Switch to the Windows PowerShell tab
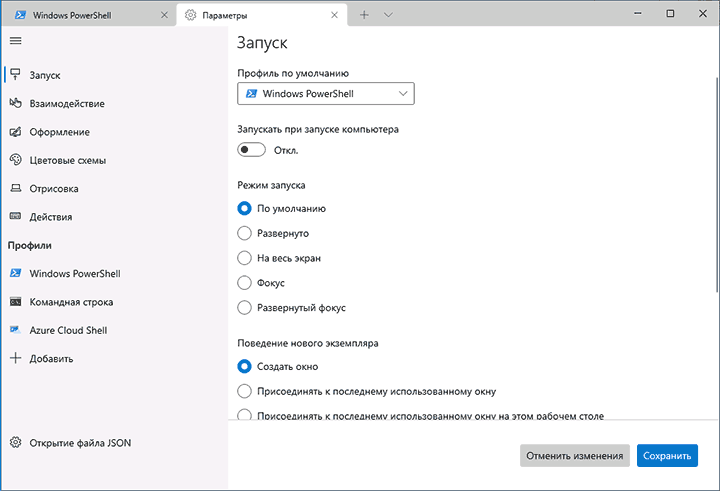Image resolution: width=720 pixels, height=491 pixels. pyautogui.click(x=89, y=15)
